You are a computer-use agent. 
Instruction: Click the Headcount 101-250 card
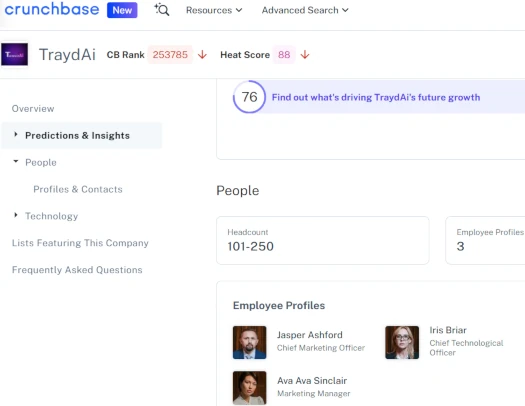323,240
